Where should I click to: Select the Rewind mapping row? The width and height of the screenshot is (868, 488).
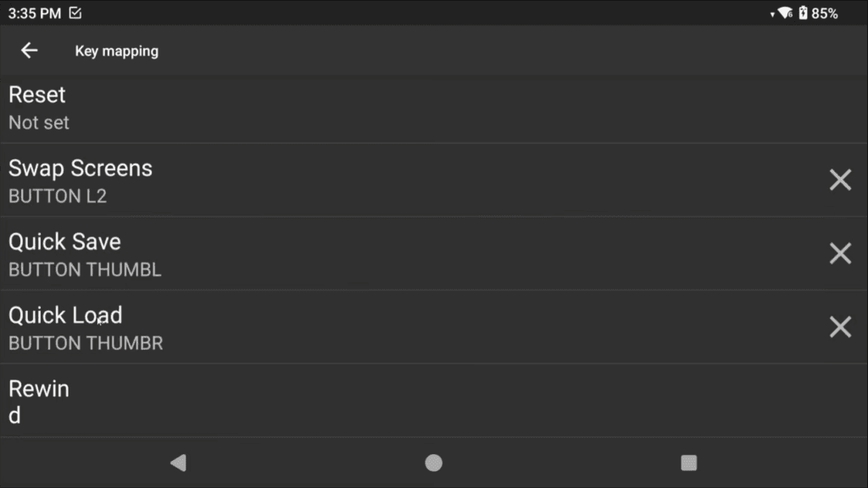tap(339, 400)
